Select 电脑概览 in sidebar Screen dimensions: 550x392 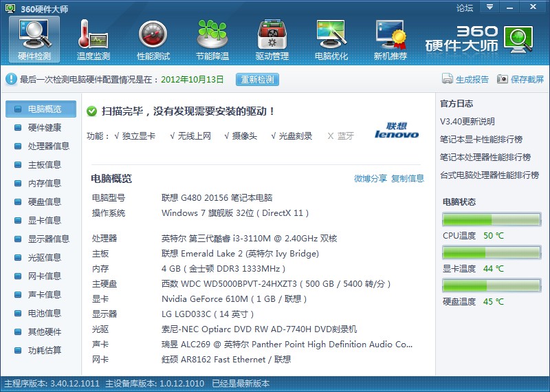click(41, 109)
